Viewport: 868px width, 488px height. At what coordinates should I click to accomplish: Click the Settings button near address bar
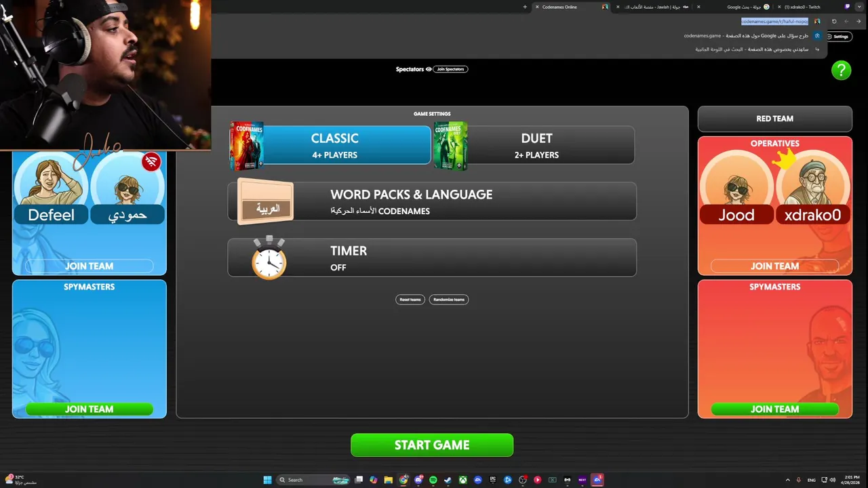[x=840, y=37]
